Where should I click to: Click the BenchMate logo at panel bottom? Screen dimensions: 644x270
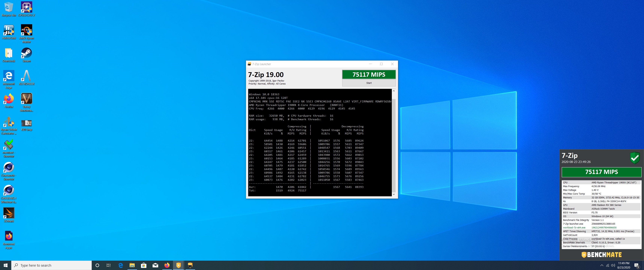602,255
